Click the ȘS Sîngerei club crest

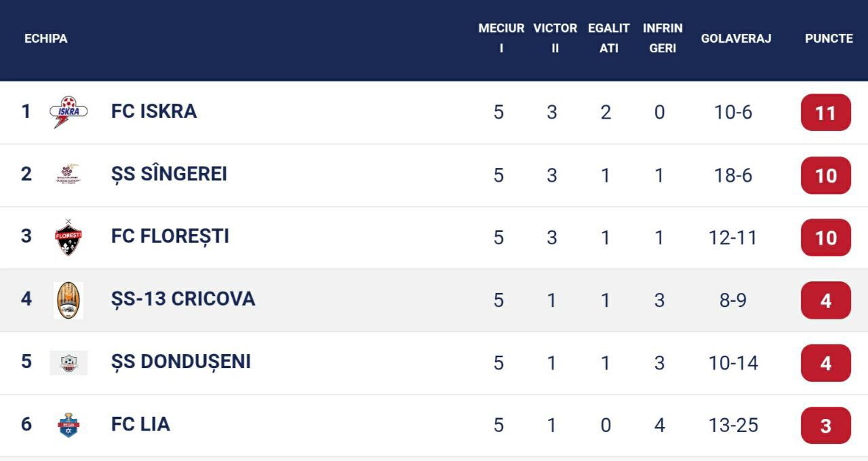(x=68, y=174)
